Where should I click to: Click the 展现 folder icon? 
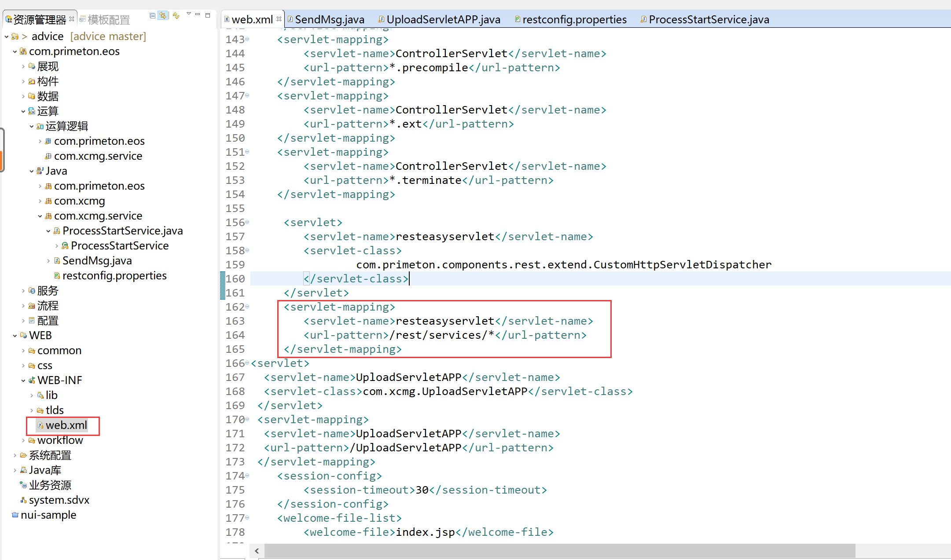coord(32,66)
